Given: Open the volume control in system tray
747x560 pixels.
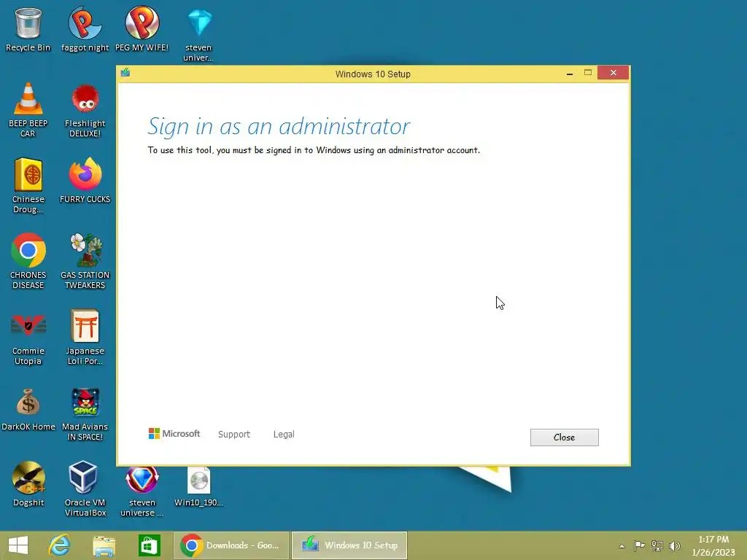Looking at the screenshot, I should (x=675, y=545).
